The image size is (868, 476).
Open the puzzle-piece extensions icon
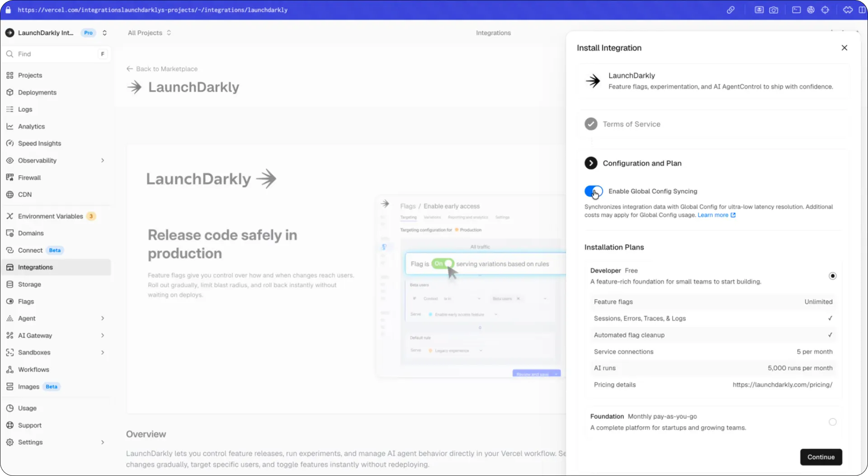click(x=848, y=10)
